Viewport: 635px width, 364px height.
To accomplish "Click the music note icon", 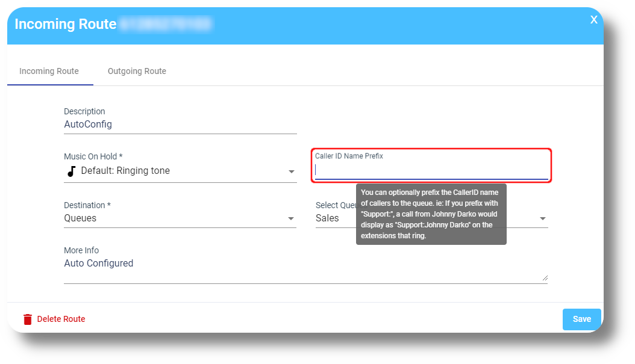I will (71, 171).
